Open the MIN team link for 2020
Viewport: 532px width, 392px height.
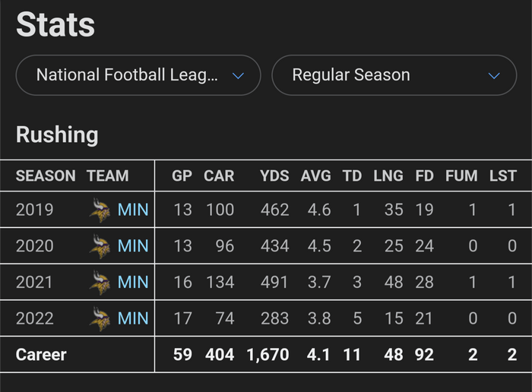tap(133, 245)
